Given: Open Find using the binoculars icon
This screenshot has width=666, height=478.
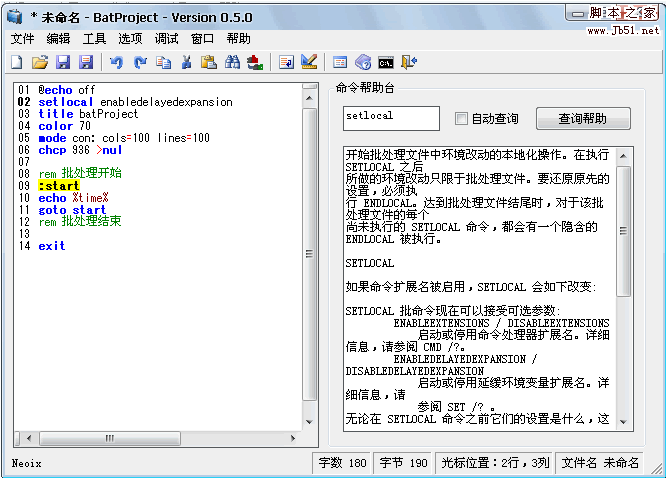Looking at the screenshot, I should coord(232,62).
